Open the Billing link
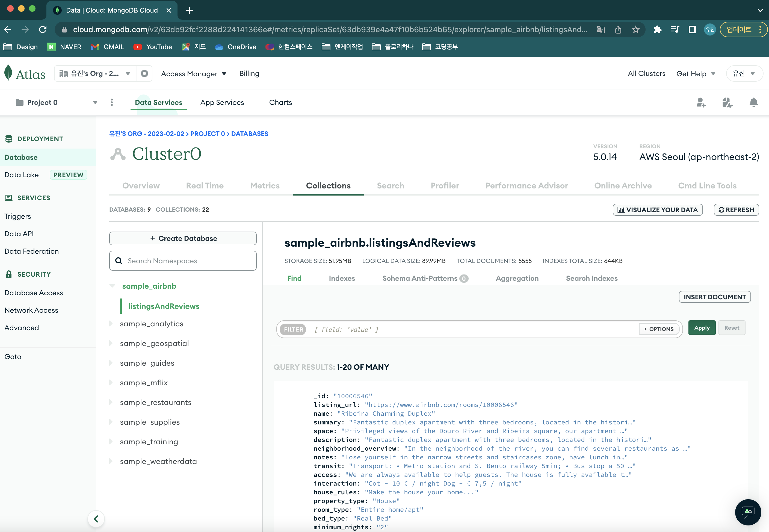Image resolution: width=769 pixels, height=532 pixels. click(x=249, y=74)
